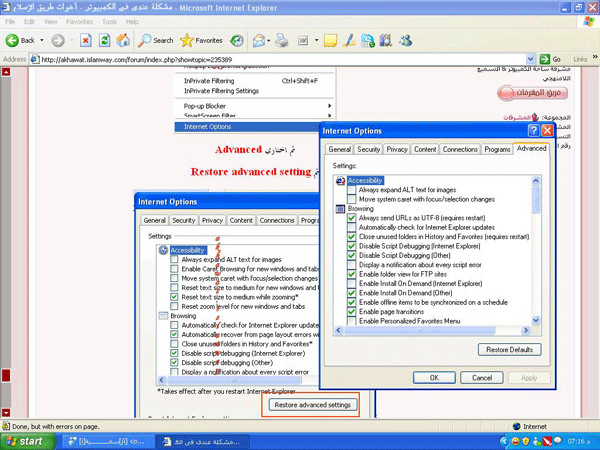Switch to Security tab in front dialog
Viewport: 600px width, 450px height.
point(368,149)
